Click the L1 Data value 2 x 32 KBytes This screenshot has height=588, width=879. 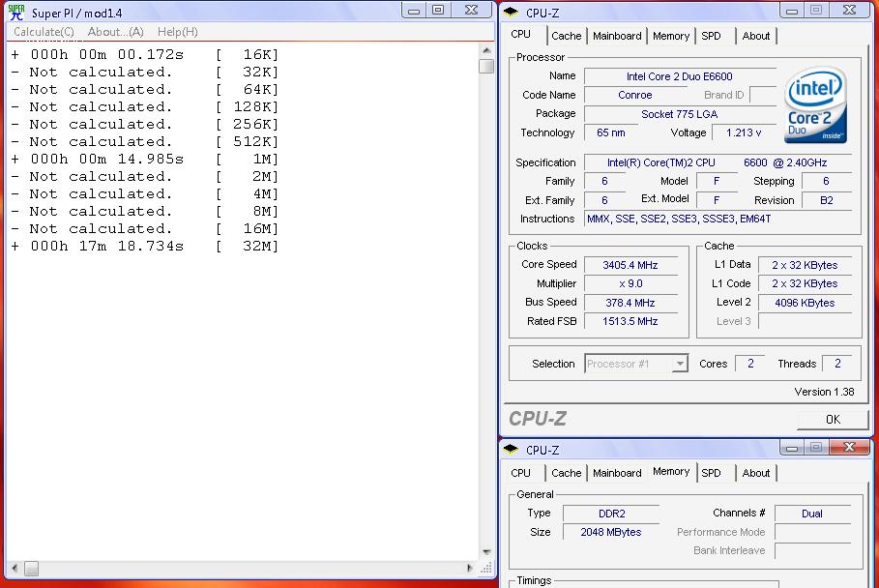pos(805,265)
